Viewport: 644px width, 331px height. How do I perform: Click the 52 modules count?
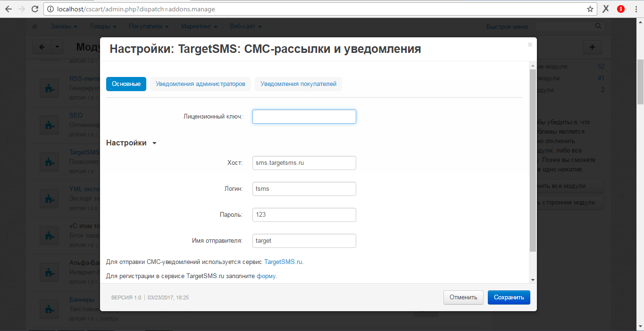coord(601,67)
